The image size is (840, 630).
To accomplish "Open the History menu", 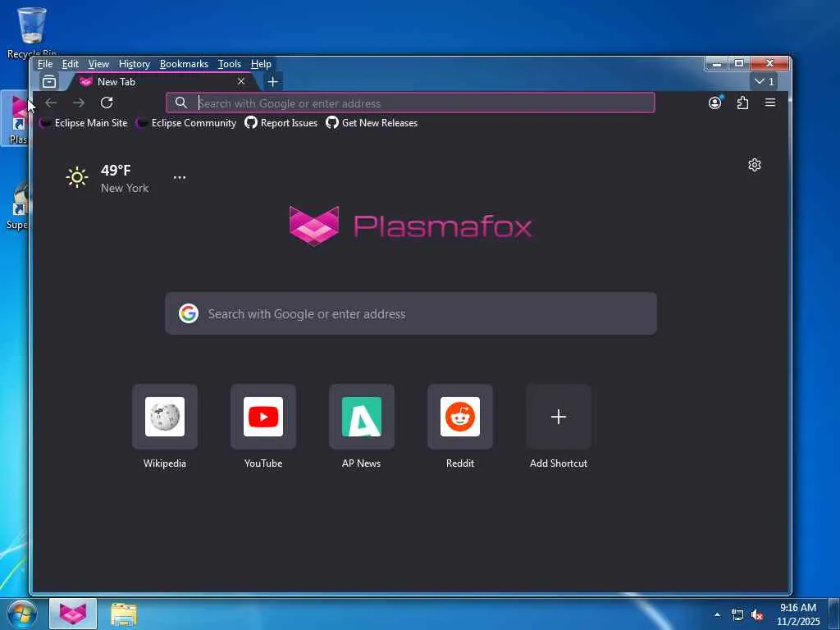I will 135,64.
